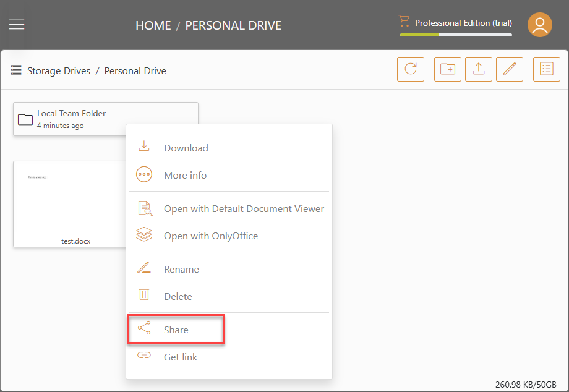Select More info menu entry
The image size is (569, 392).
(229, 175)
